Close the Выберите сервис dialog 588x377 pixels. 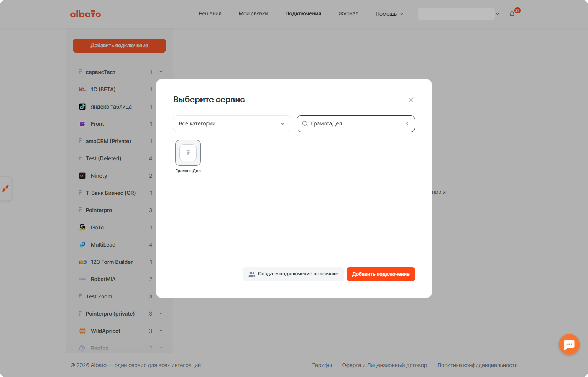click(411, 100)
